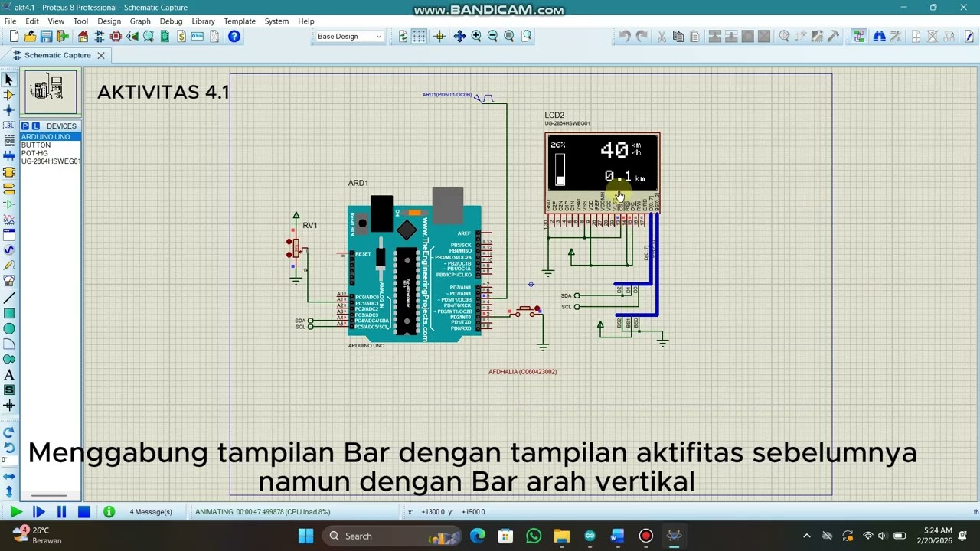Choose Component mode tool in left toolbar

pyautogui.click(x=9, y=95)
